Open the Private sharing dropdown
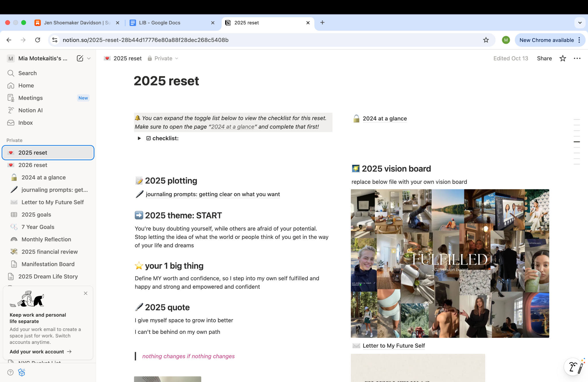Image resolution: width=588 pixels, height=382 pixels. click(x=163, y=59)
